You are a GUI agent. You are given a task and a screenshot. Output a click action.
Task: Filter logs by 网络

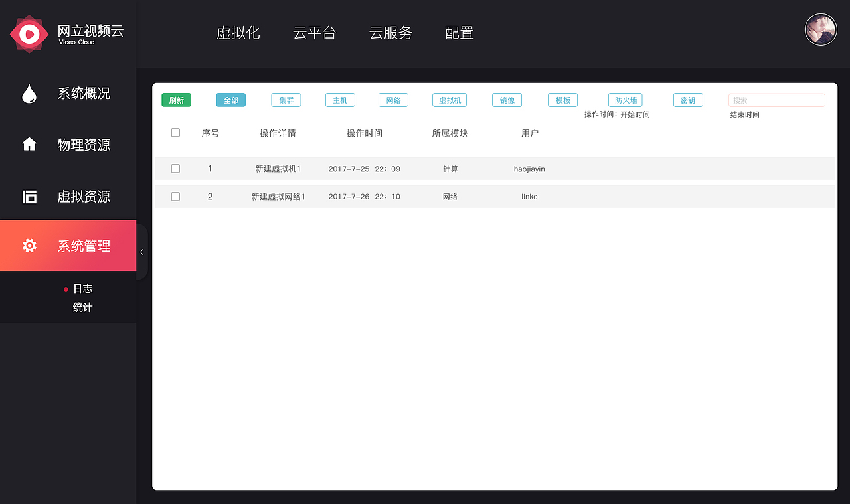pyautogui.click(x=393, y=100)
